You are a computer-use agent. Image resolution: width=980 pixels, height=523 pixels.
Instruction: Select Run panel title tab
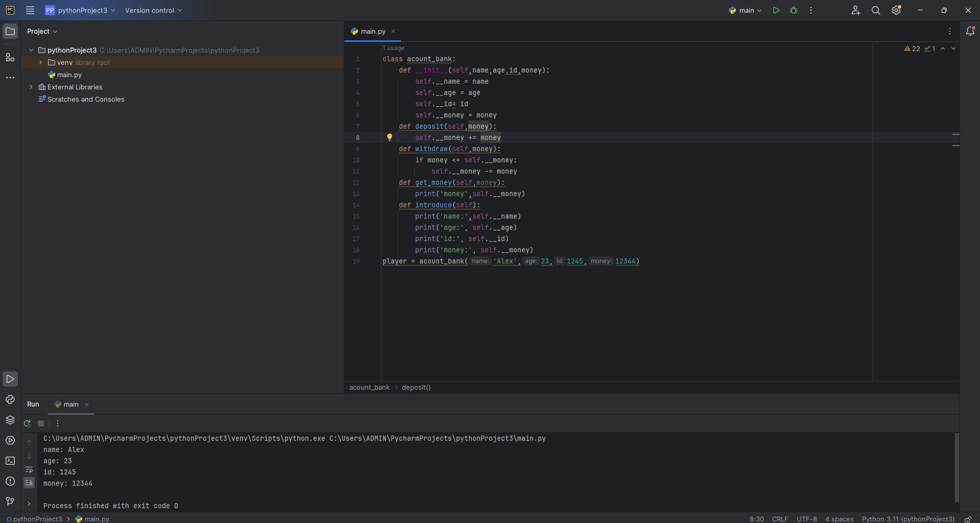click(33, 404)
